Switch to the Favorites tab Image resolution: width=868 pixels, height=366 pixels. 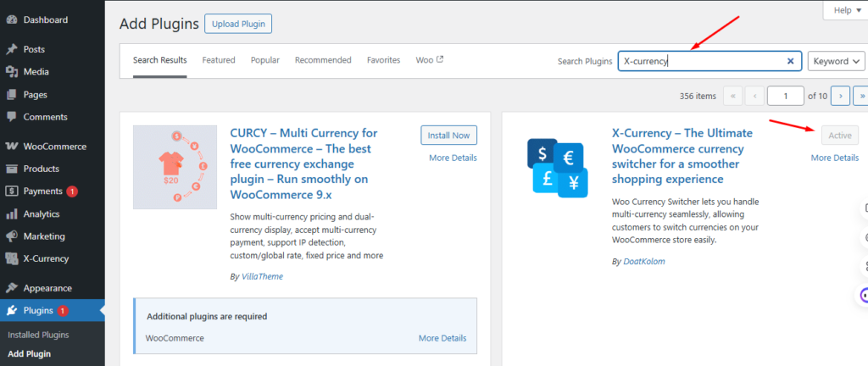384,60
